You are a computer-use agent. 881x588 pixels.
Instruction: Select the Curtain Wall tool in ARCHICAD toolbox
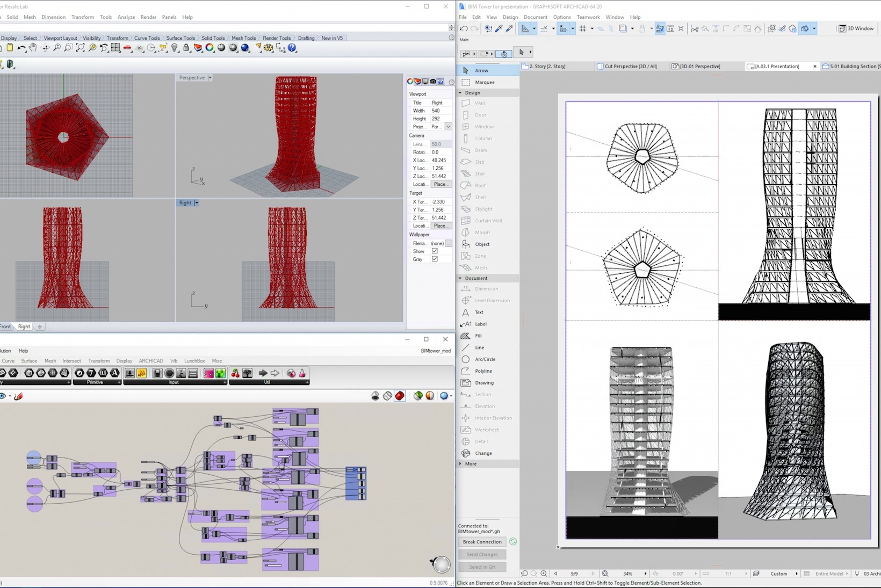(x=488, y=221)
